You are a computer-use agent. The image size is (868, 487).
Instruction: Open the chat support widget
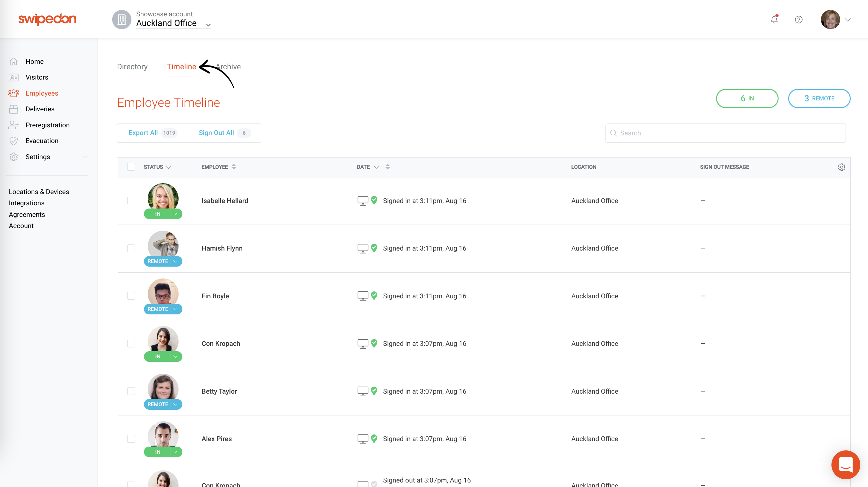click(846, 465)
